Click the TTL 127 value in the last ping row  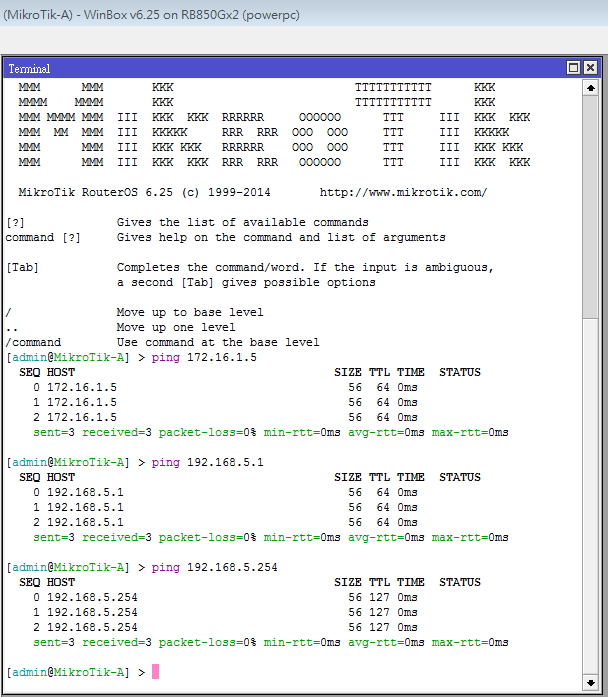(379, 627)
